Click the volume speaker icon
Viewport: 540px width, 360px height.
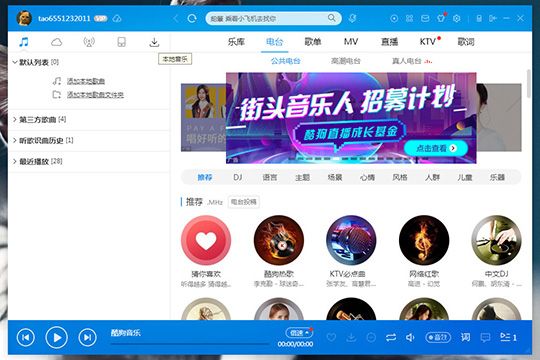pyautogui.click(x=410, y=337)
